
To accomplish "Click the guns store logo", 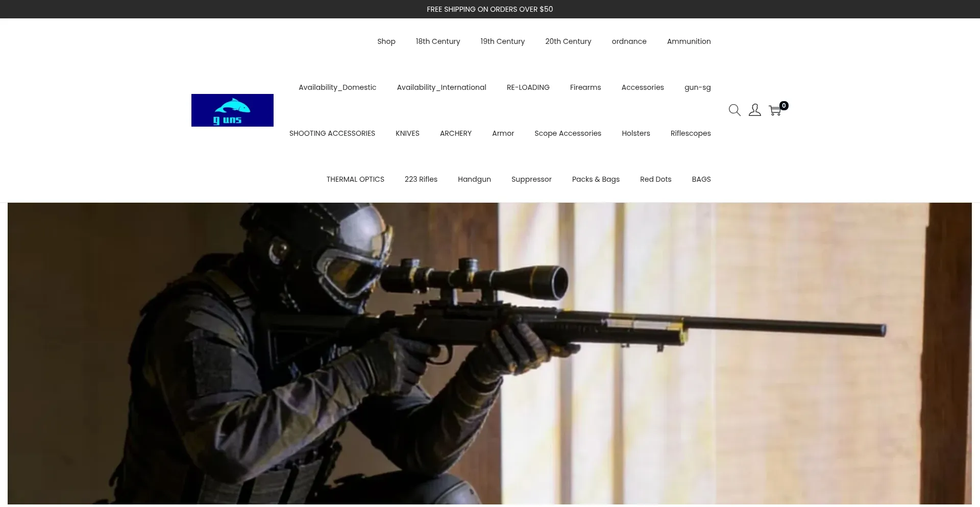I will pyautogui.click(x=232, y=110).
